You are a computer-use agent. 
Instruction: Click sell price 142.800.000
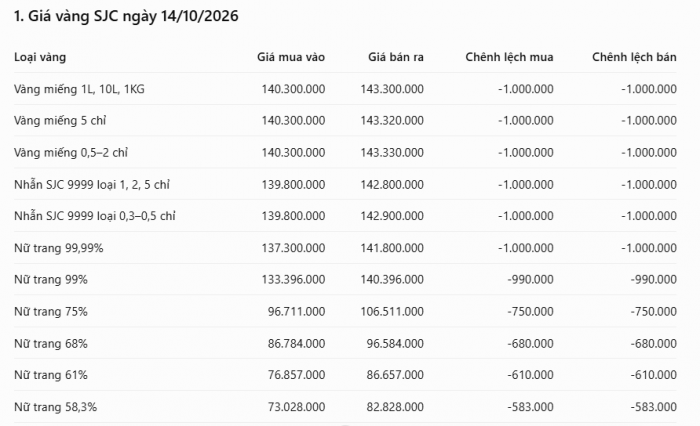pyautogui.click(x=392, y=185)
